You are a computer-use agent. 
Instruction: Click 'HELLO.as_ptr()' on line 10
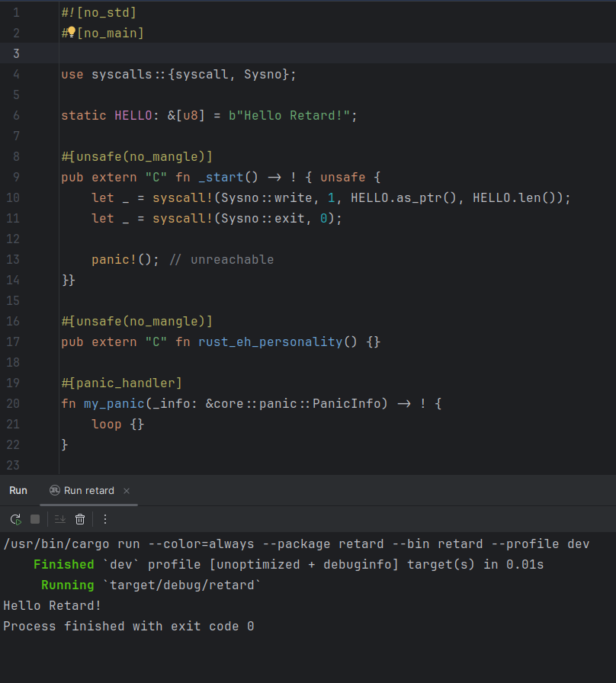pos(403,197)
